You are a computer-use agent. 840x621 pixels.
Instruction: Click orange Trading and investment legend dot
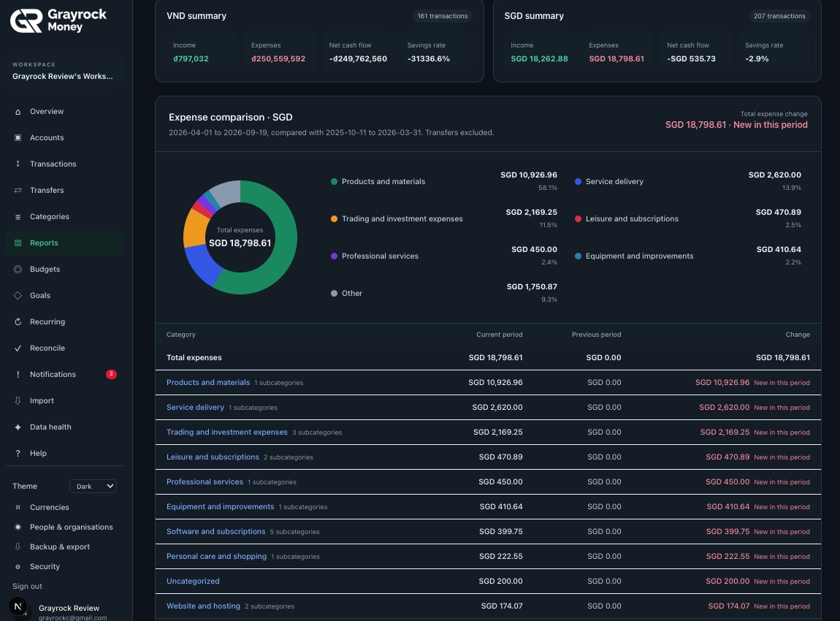[335, 218]
